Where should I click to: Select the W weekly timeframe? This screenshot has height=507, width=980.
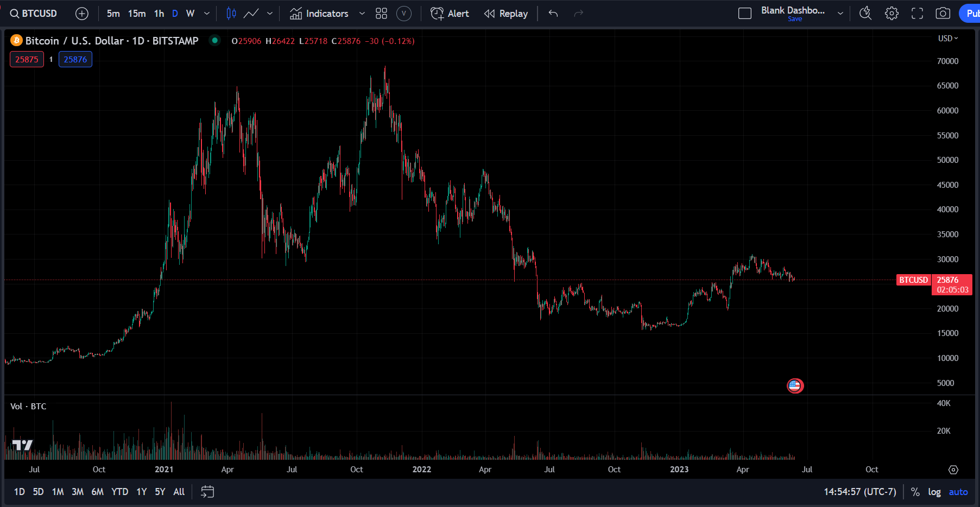pyautogui.click(x=190, y=14)
